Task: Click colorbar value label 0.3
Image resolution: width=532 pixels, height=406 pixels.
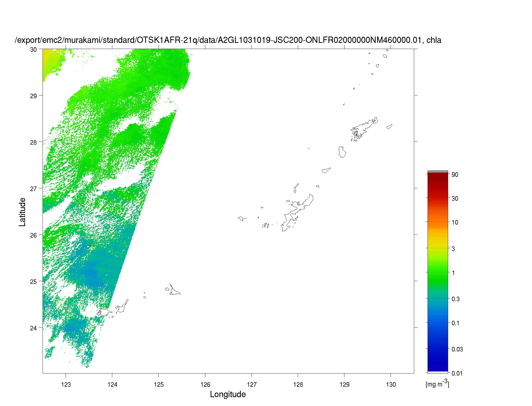Action: [456, 299]
